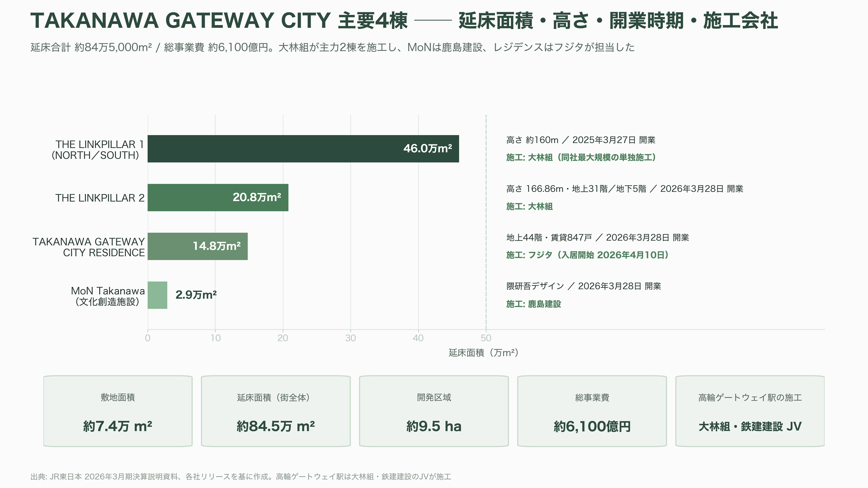Viewport: 868px width, 488px height.
Task: Select the dark green 46.0万m² bar
Action: (x=303, y=148)
